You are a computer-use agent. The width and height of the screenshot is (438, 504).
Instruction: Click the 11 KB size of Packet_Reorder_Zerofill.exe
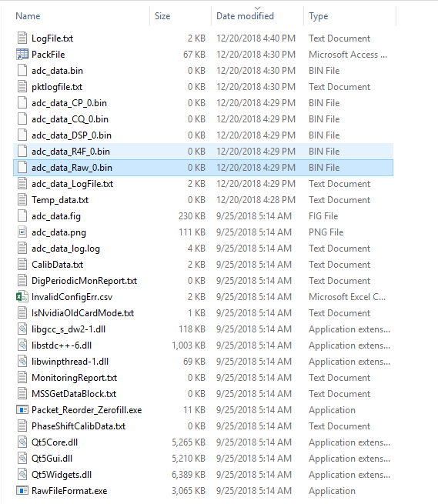click(194, 410)
